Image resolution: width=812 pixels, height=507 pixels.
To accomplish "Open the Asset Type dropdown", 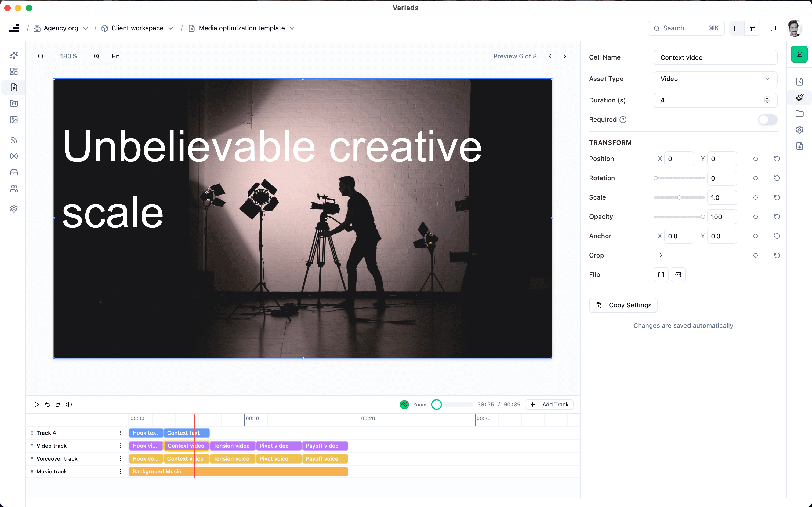I will [x=715, y=79].
